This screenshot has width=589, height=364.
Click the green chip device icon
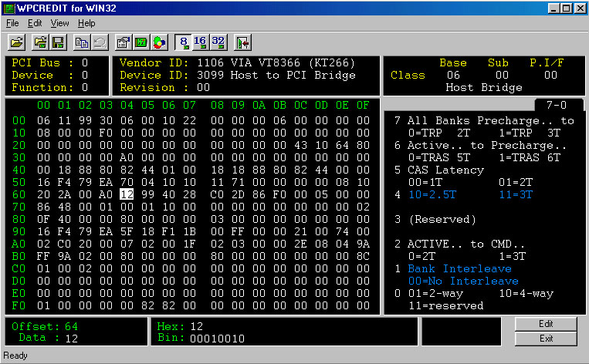(140, 41)
